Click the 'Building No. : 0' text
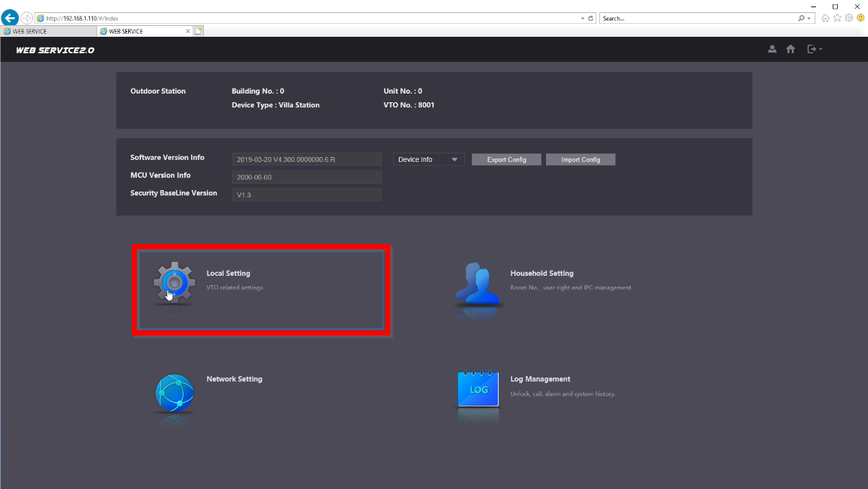 pyautogui.click(x=258, y=91)
